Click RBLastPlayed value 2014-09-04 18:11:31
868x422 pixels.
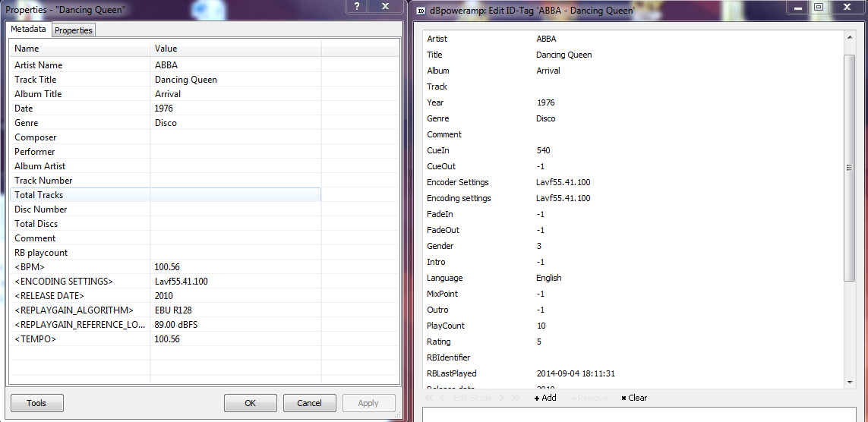[576, 374]
